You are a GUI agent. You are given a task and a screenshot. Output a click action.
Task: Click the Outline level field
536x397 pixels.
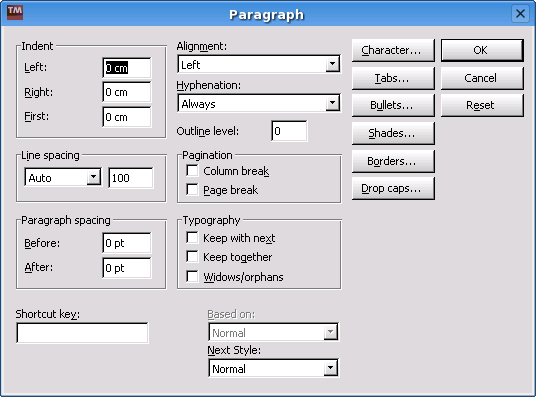[x=289, y=131]
